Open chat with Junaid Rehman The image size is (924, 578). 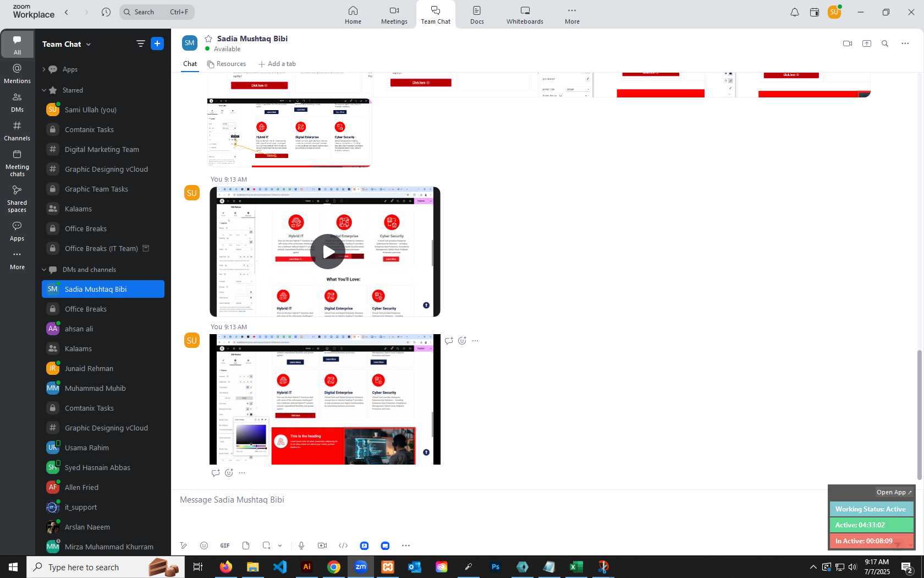tap(103, 369)
